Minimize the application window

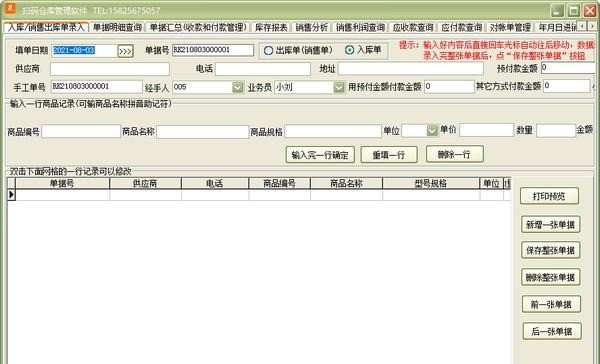[557, 10]
